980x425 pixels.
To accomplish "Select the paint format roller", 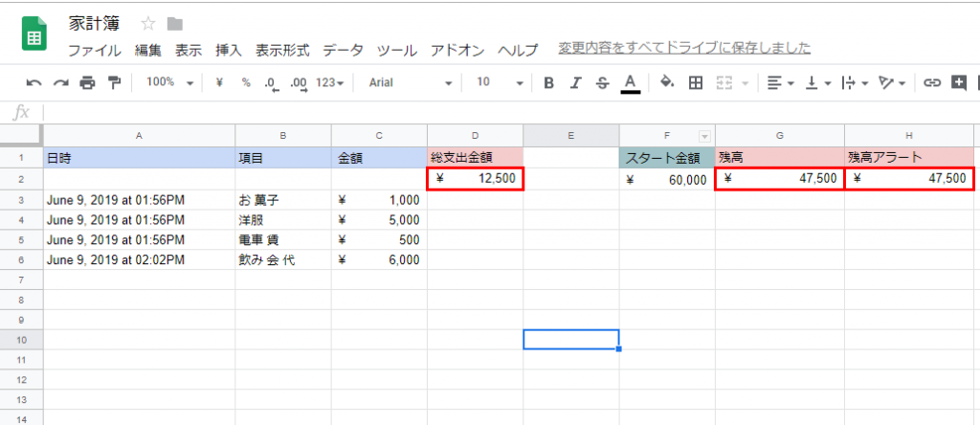I will point(114,82).
